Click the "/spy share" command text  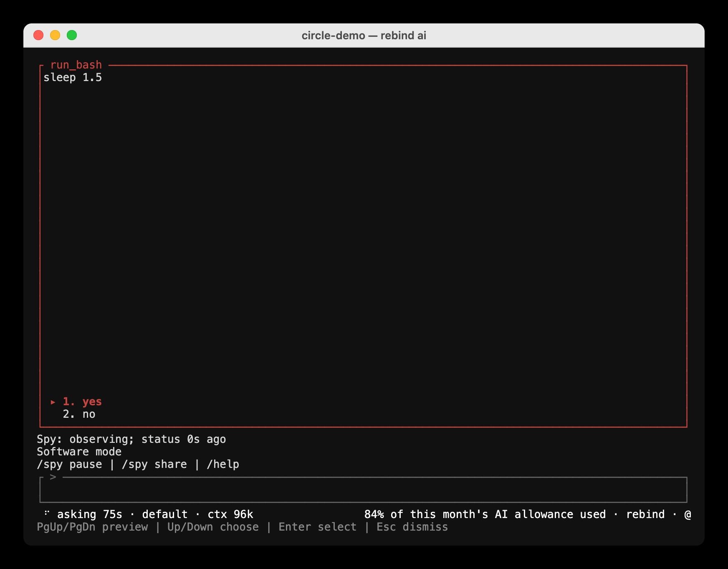coord(154,464)
